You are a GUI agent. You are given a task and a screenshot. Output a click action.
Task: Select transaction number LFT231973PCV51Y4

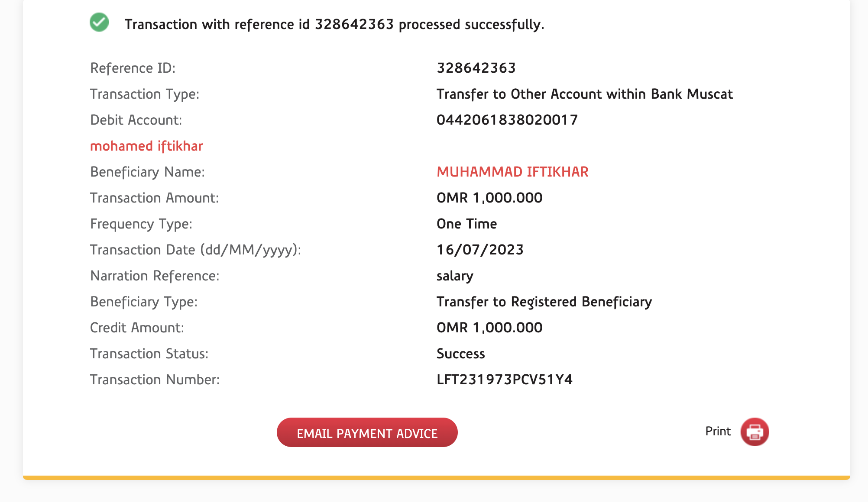click(505, 380)
